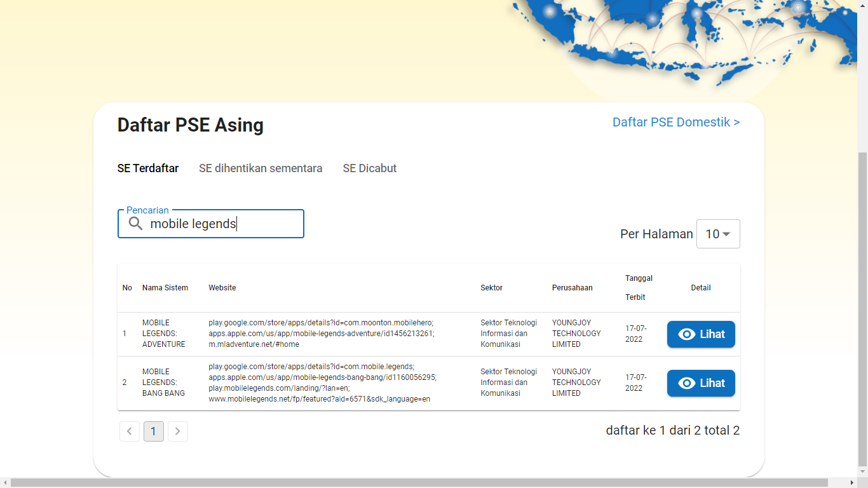Viewport: 868px width, 488px height.
Task: Open the Per Halaman dropdown
Action: click(x=718, y=234)
